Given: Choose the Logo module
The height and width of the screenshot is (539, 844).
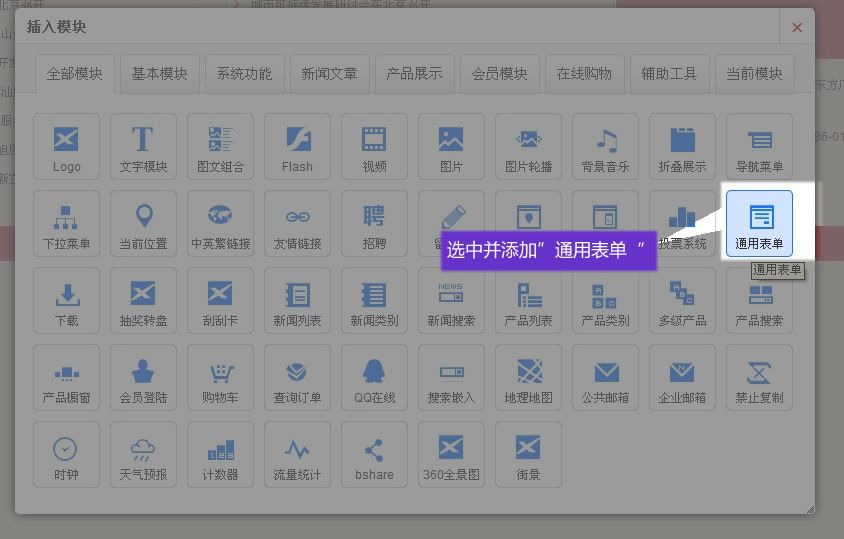Looking at the screenshot, I should 67,146.
